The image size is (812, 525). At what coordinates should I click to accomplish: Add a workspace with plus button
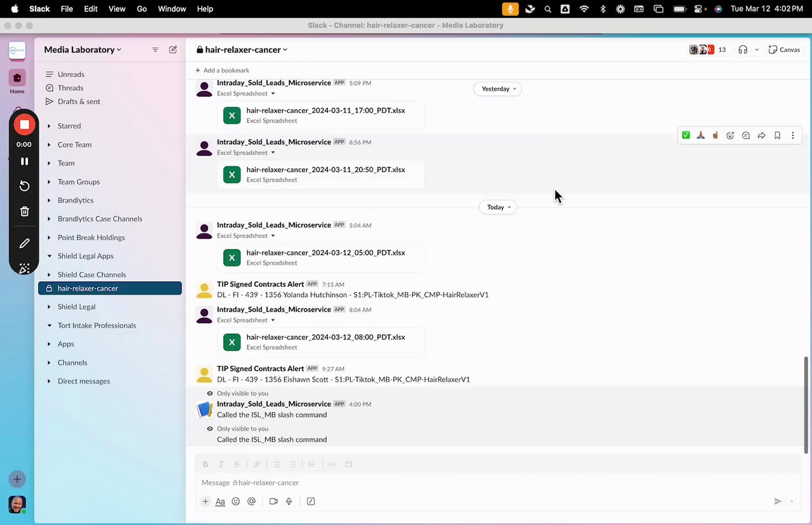(x=17, y=479)
